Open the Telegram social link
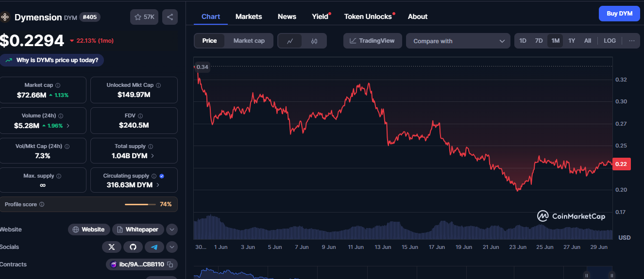The width and height of the screenshot is (644, 279). coord(154,247)
